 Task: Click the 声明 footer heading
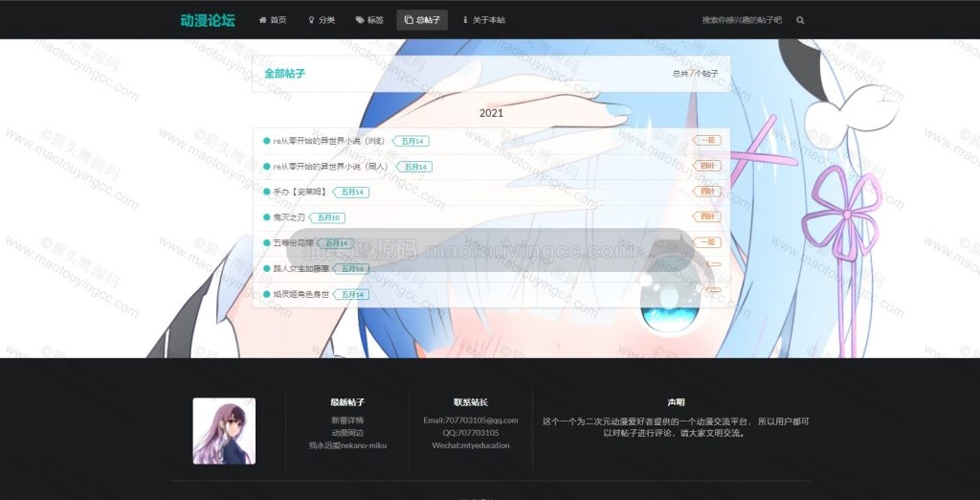click(676, 402)
